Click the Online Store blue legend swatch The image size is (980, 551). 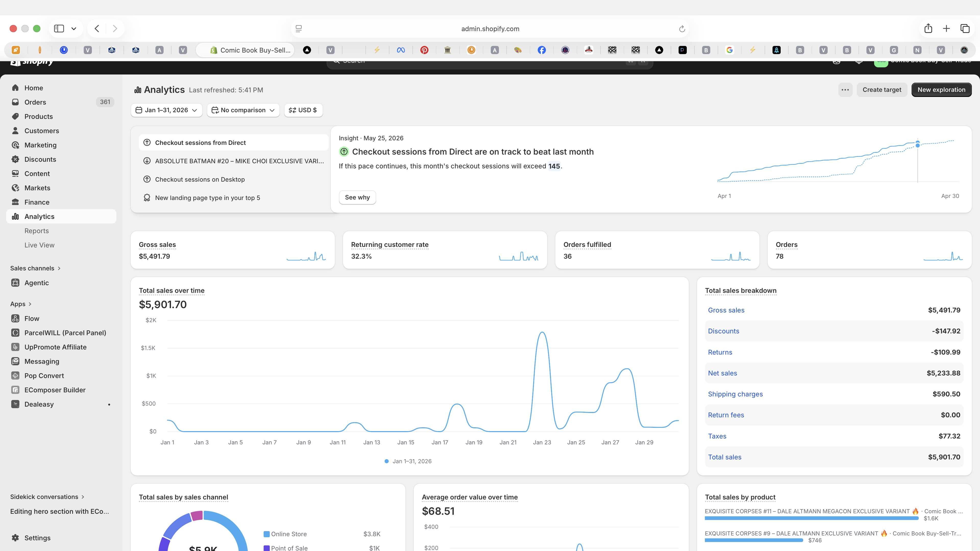pyautogui.click(x=267, y=534)
